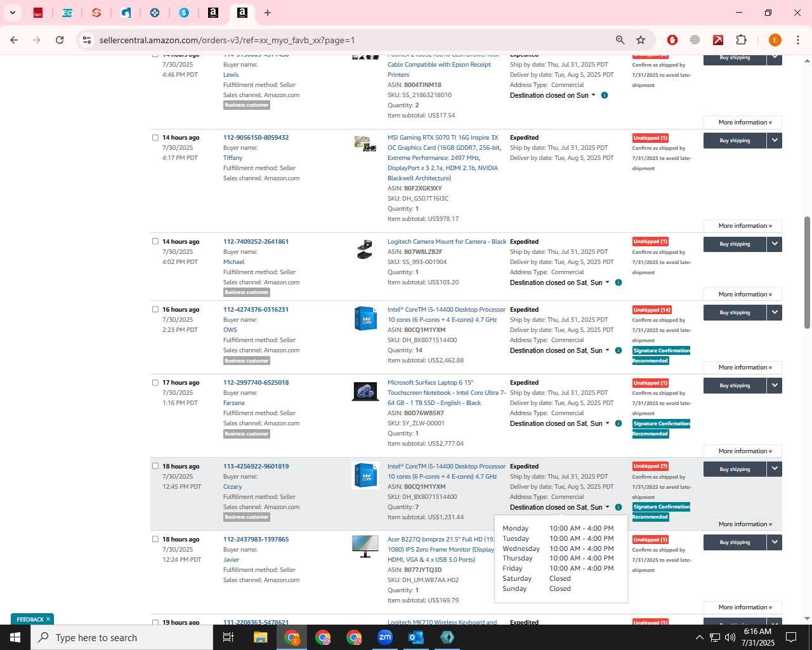Screen dimensions: 812x650
Task: Select checkbox for order 112-9056150-8059432
Action: click(155, 138)
